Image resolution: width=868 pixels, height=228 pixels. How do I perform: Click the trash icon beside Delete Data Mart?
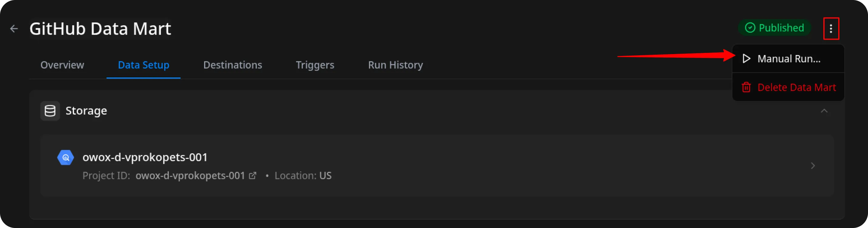747,87
